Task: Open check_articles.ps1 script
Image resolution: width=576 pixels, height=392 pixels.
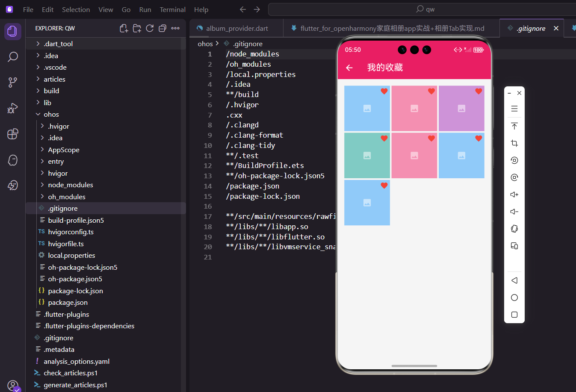Action: [106, 373]
